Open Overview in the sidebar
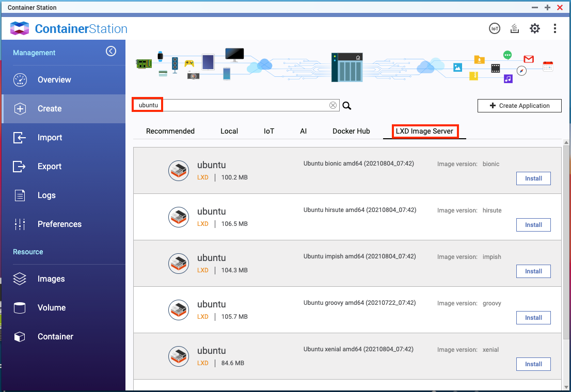571x392 pixels. pyautogui.click(x=54, y=80)
